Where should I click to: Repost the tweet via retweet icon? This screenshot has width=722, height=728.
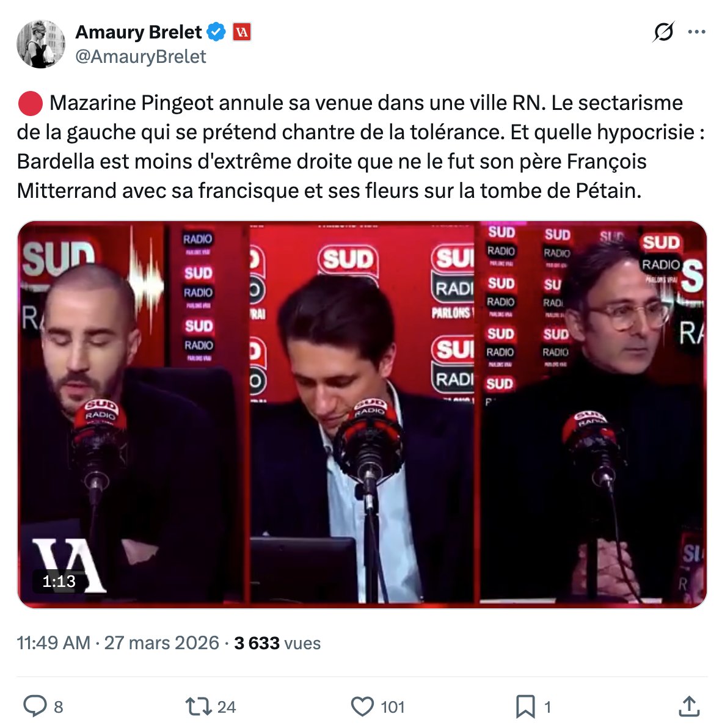point(199,706)
